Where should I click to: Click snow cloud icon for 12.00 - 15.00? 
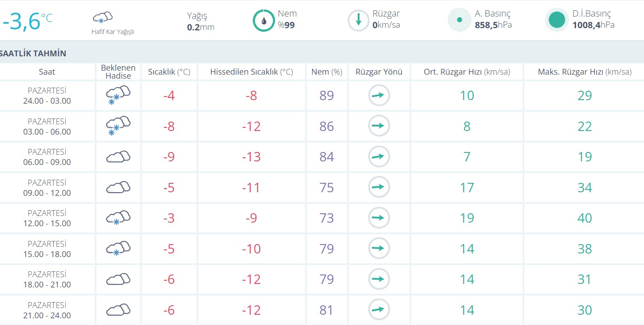click(x=118, y=218)
